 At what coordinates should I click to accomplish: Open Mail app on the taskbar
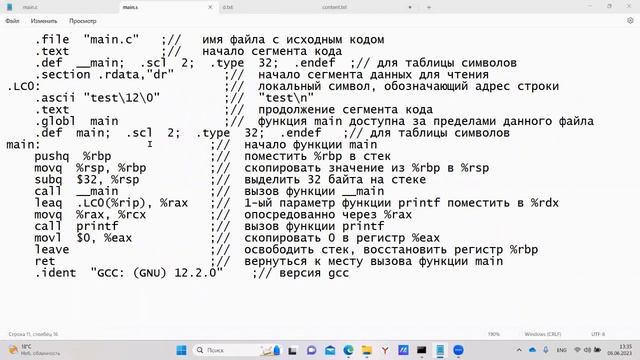(330, 350)
